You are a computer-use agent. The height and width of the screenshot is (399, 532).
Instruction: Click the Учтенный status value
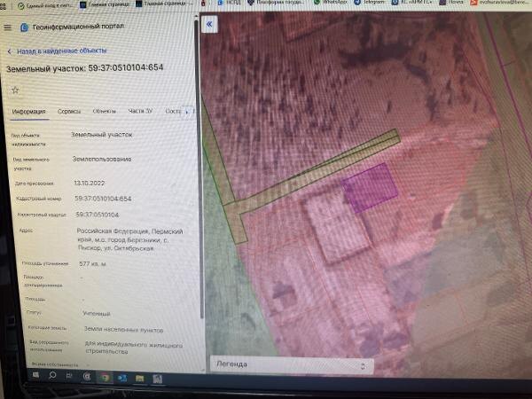point(97,314)
